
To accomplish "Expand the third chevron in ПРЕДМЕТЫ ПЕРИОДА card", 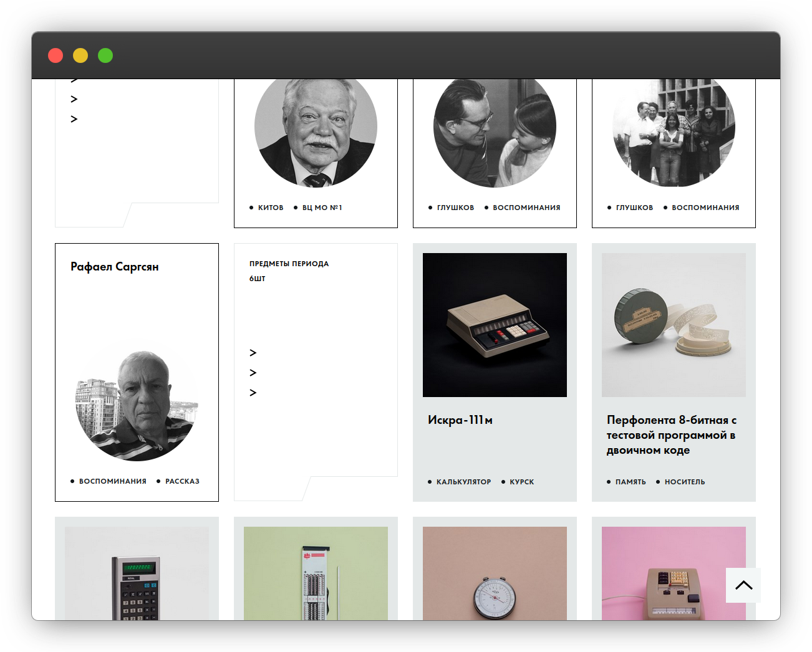I will [x=253, y=392].
